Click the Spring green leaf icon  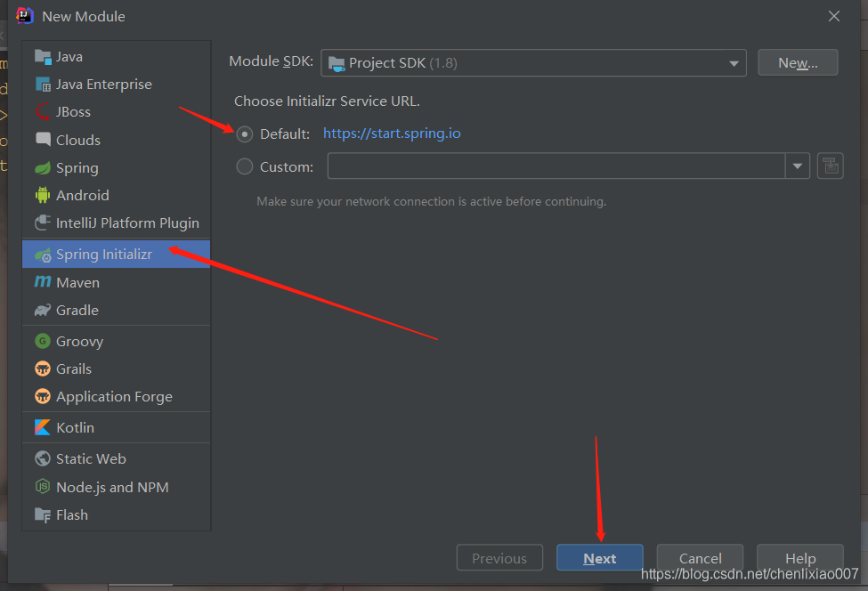pyautogui.click(x=43, y=167)
